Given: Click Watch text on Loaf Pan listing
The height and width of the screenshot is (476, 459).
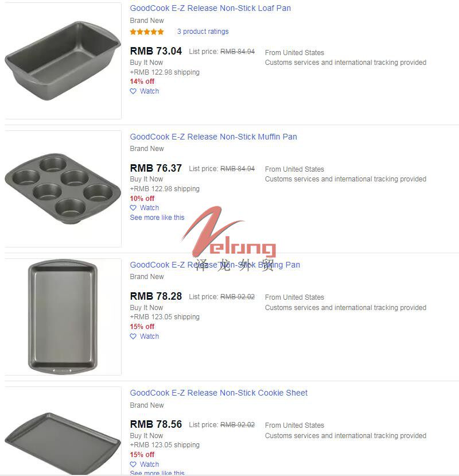Looking at the screenshot, I should pyautogui.click(x=149, y=91).
